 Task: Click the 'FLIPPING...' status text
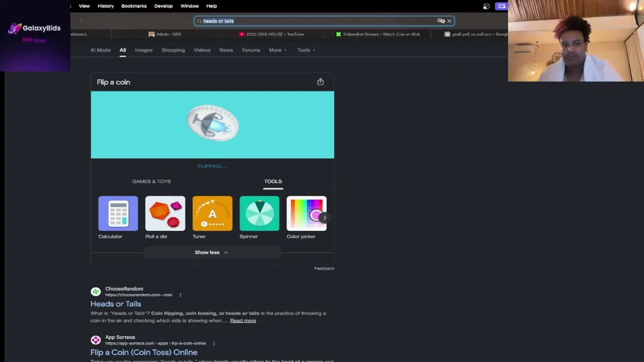[x=212, y=166]
